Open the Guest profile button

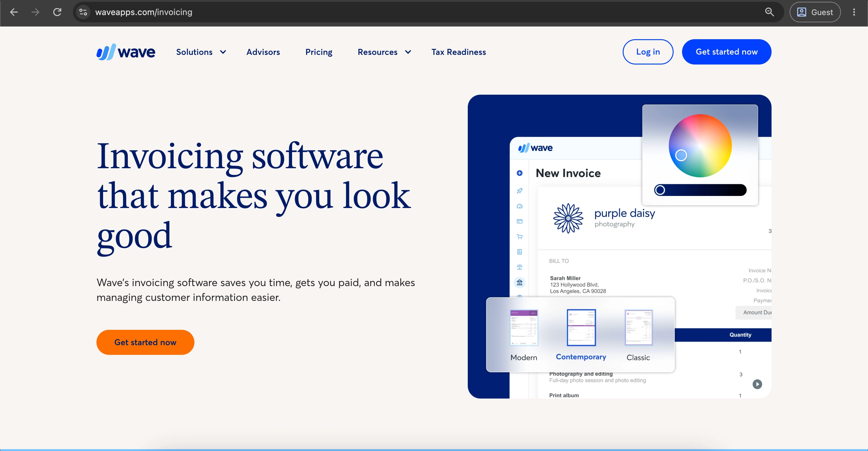[x=815, y=12]
